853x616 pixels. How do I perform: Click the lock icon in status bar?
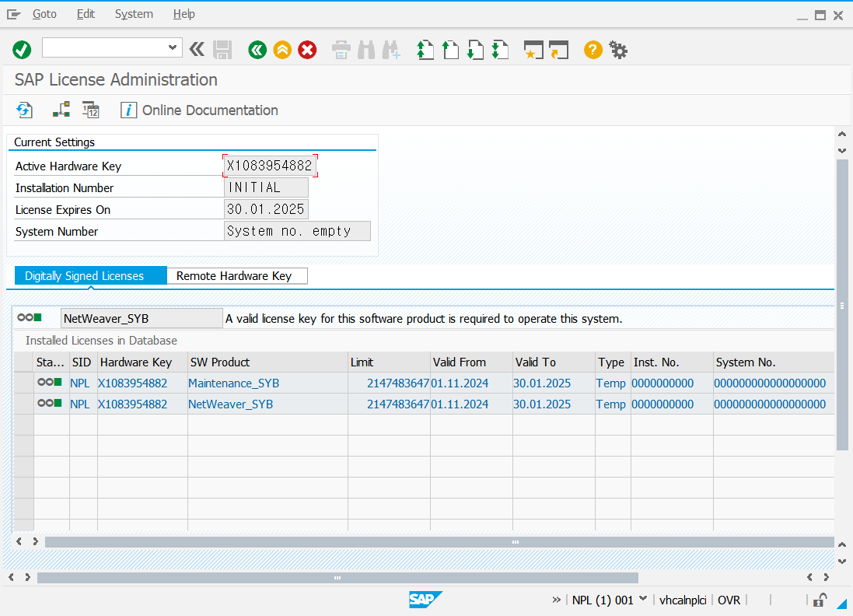(x=820, y=600)
